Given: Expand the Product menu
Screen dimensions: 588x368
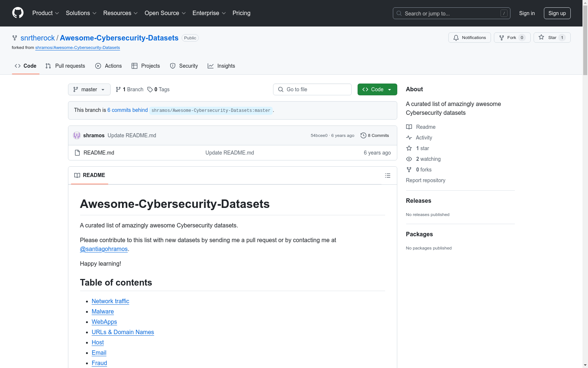Looking at the screenshot, I should [46, 13].
